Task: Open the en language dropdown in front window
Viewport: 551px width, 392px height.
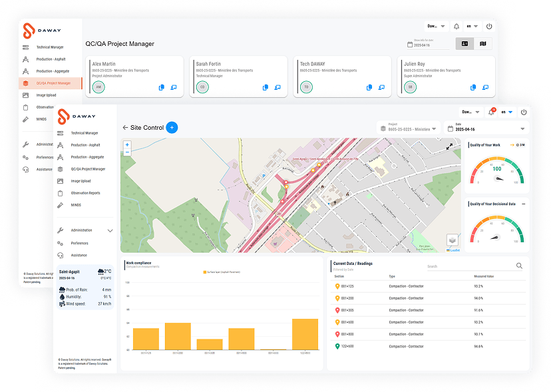Action: pos(507,112)
